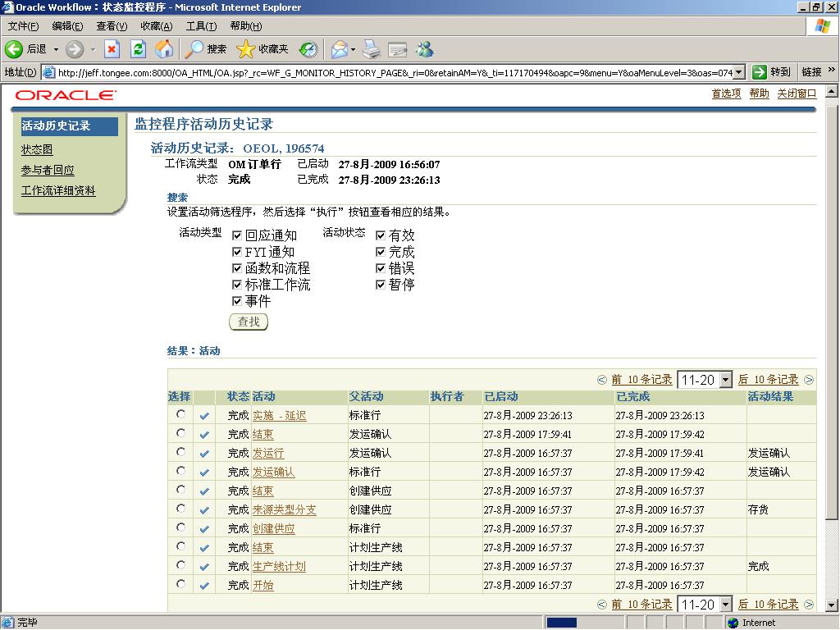The image size is (840, 630).
Task: Click the Print icon
Action: [372, 49]
